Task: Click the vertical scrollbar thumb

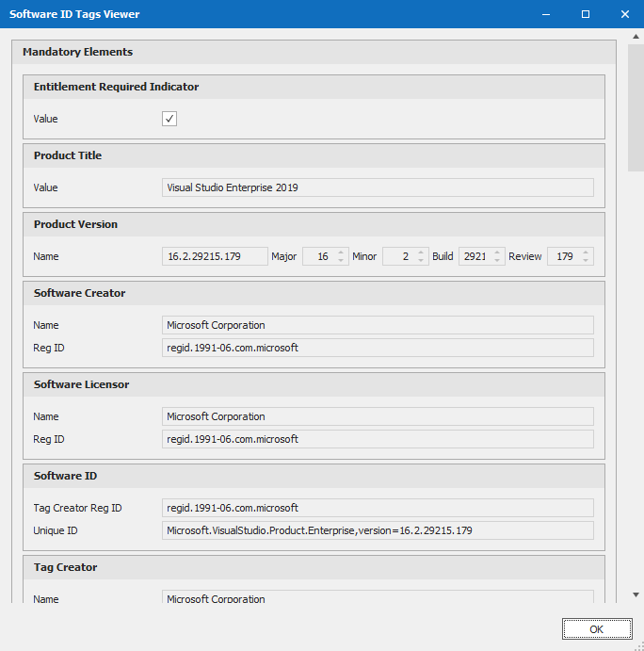Action: point(636,107)
